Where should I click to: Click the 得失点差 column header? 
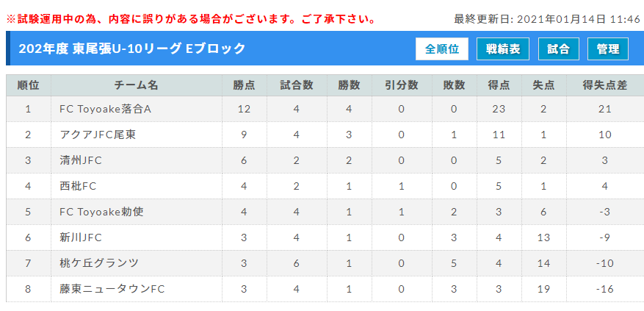605,85
